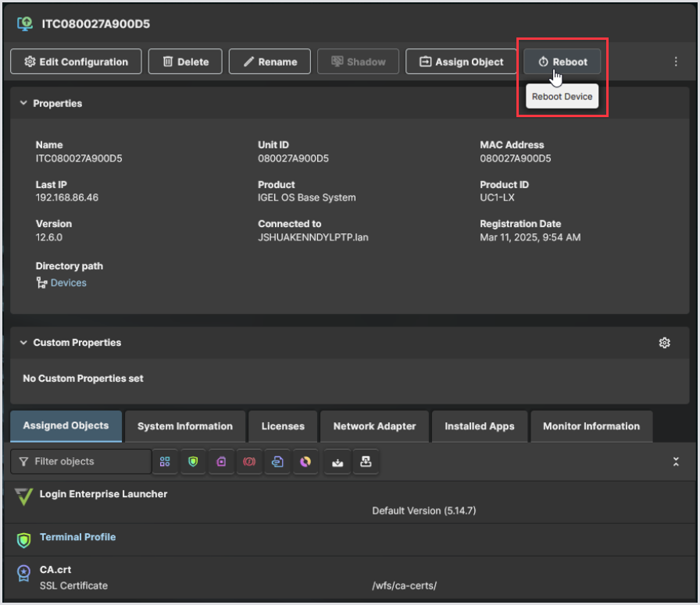Image resolution: width=700 pixels, height=605 pixels.
Task: Click the apps filter icon (four squares)
Action: point(165,462)
